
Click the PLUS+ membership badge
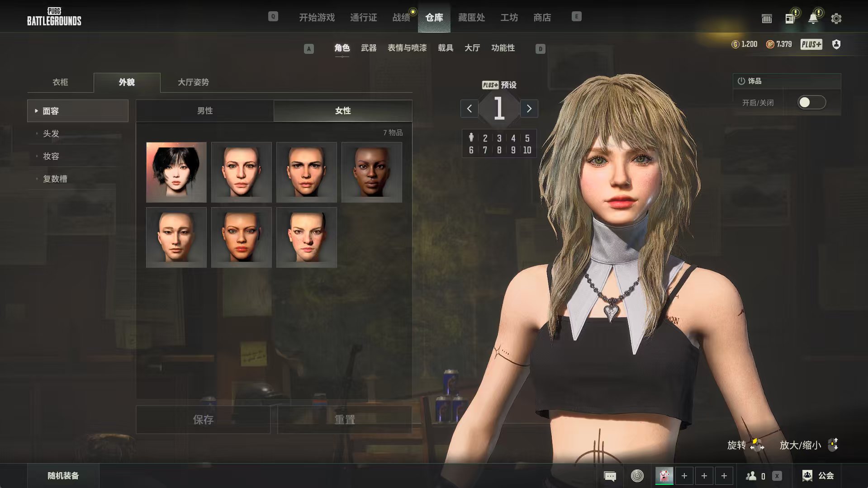coord(811,44)
